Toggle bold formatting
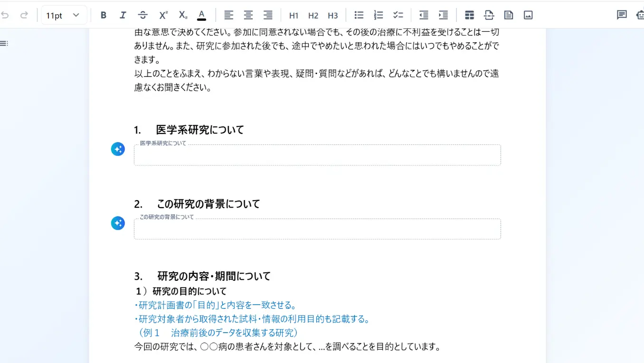Viewport: 644px width, 363px height. click(104, 15)
